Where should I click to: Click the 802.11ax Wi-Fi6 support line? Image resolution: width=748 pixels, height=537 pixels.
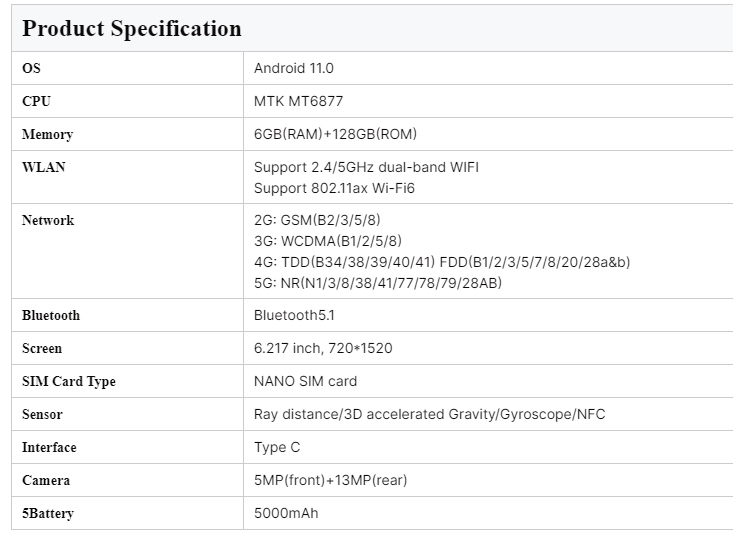point(334,188)
